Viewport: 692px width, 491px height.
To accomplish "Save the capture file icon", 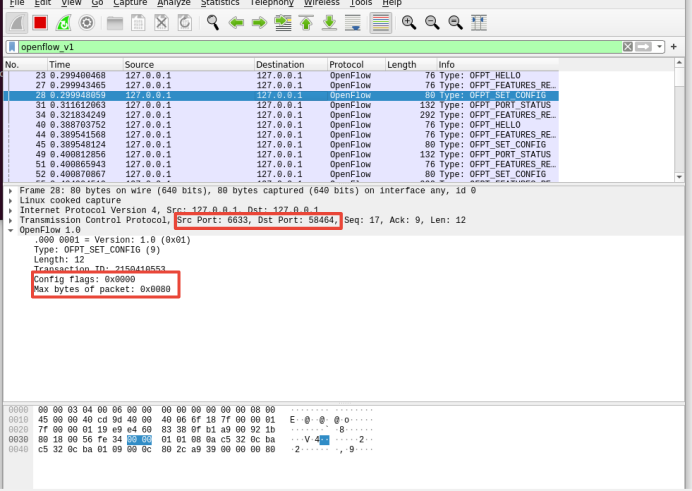I will click(x=138, y=22).
